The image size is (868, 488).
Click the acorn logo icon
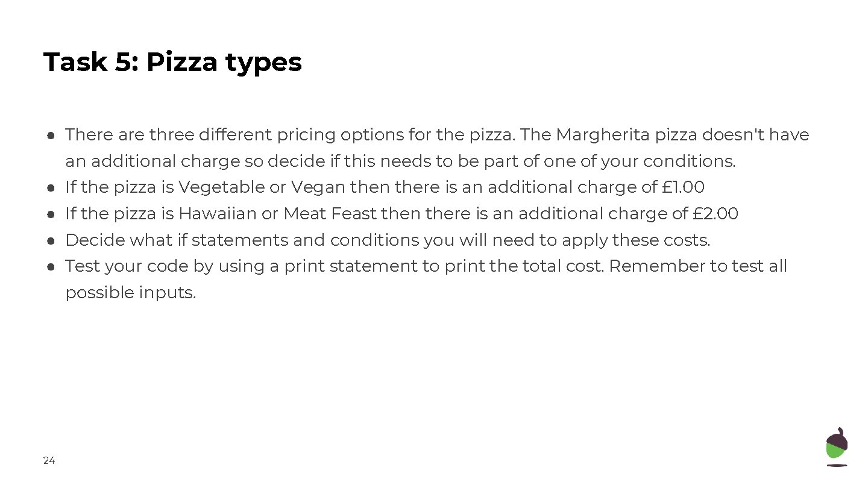pyautogui.click(x=837, y=447)
